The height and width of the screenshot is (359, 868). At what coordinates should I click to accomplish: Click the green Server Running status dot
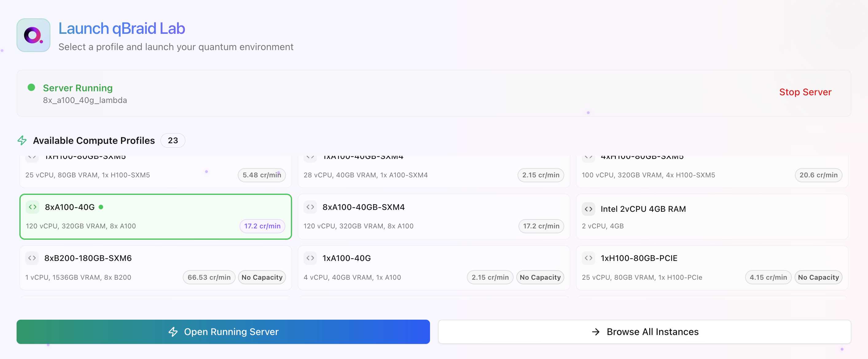(31, 88)
